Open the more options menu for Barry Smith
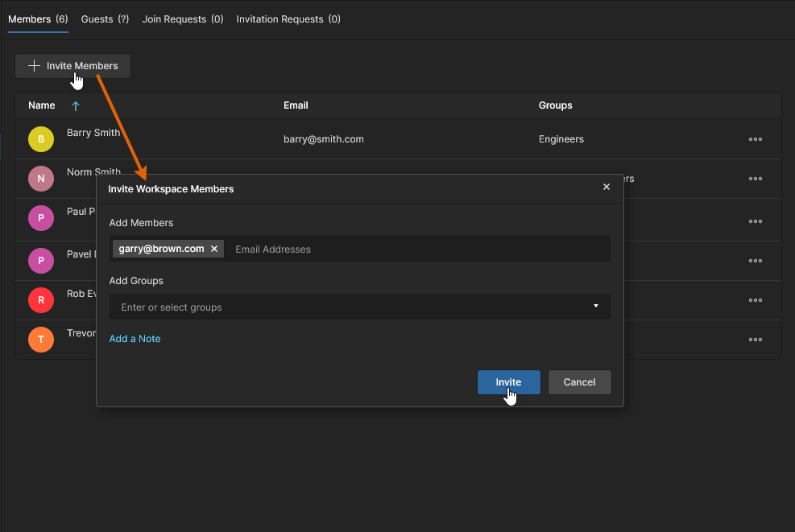 755,139
